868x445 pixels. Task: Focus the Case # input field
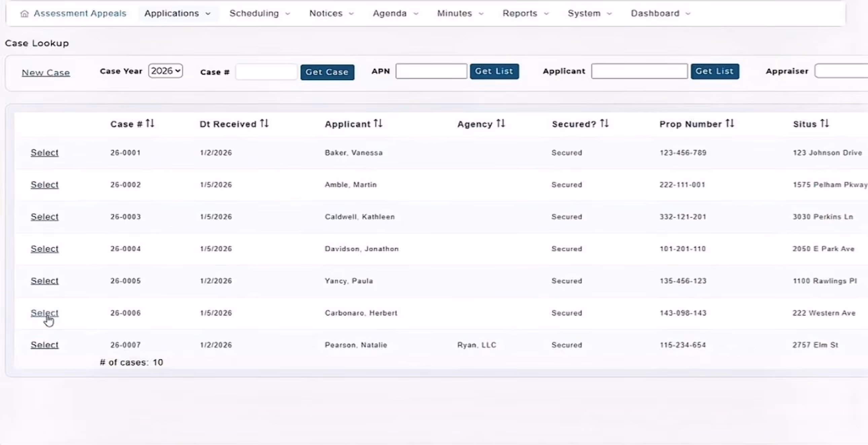(x=266, y=72)
